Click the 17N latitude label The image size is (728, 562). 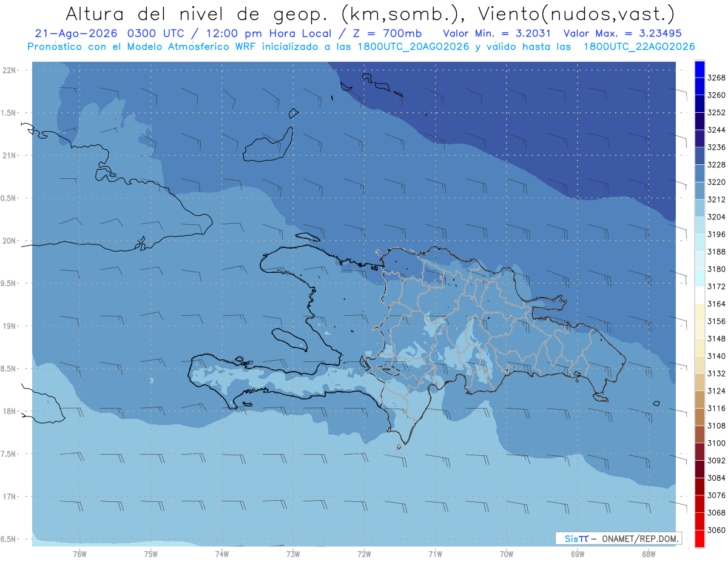point(10,497)
